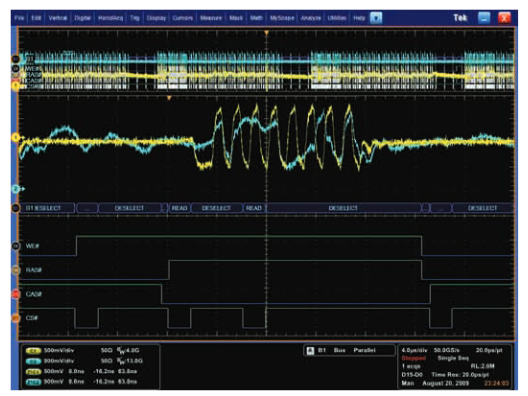
Task: Select the yellow channel 1 handle in zoom view
Action: pyautogui.click(x=15, y=137)
